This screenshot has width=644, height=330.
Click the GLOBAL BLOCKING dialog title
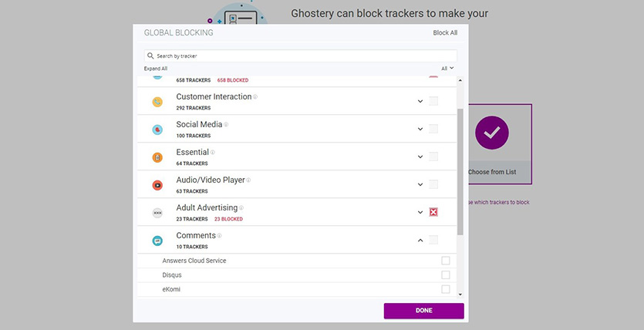179,33
